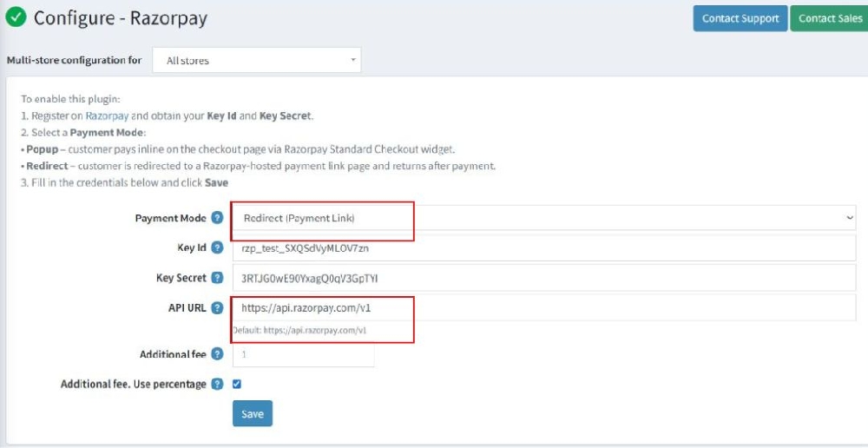Viewport: 868px width, 448px height.
Task: Click the 'To enable this plugin:' text
Action: pos(71,100)
